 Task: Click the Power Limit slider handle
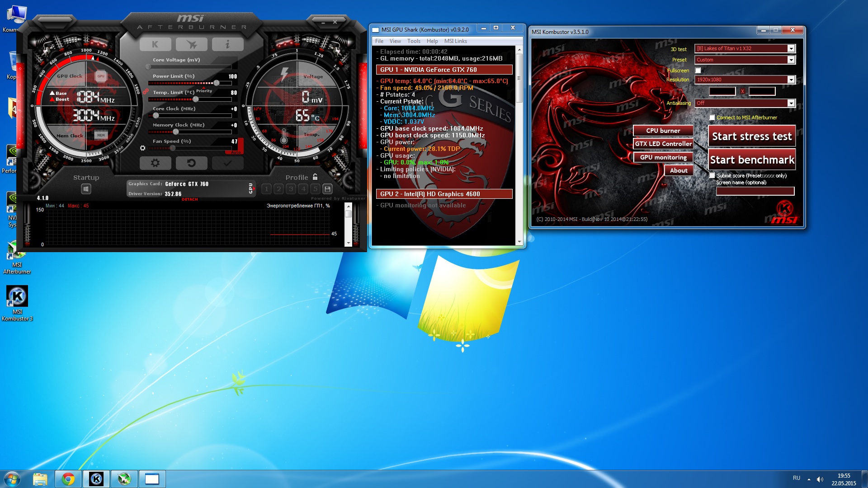click(217, 83)
